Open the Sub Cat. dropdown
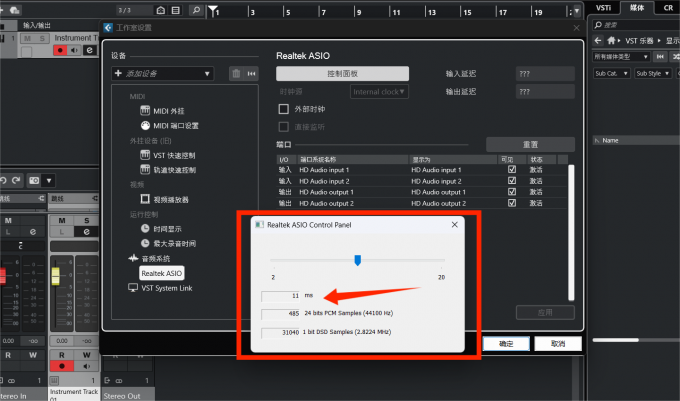Image resolution: width=680 pixels, height=401 pixels. (611, 73)
